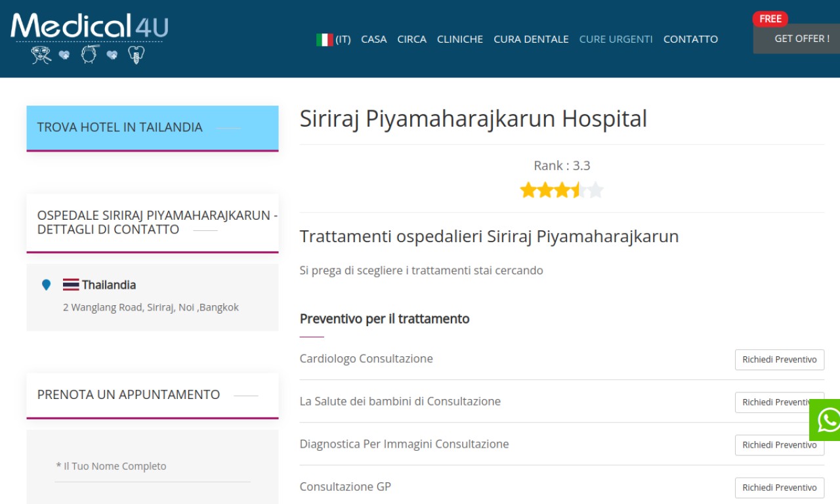The height and width of the screenshot is (504, 840).
Task: Click the red FREE badge
Action: pos(770,19)
